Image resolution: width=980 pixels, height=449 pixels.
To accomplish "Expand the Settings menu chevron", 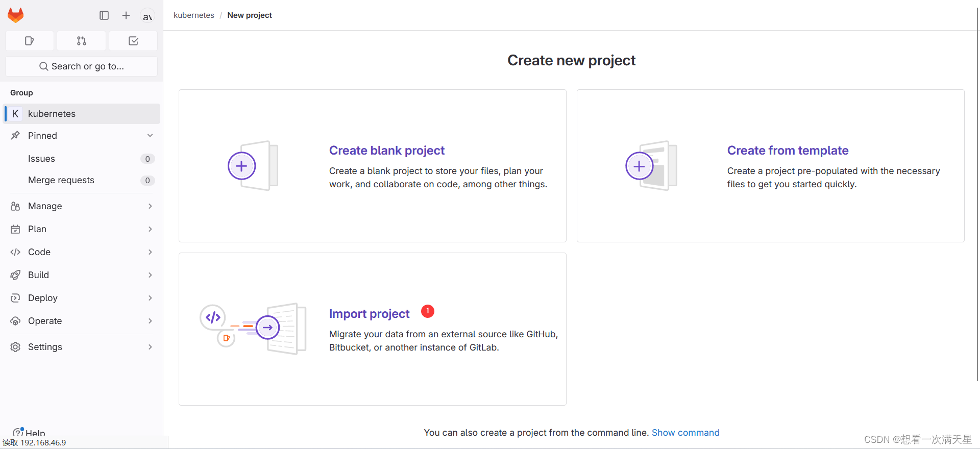I will [x=150, y=347].
